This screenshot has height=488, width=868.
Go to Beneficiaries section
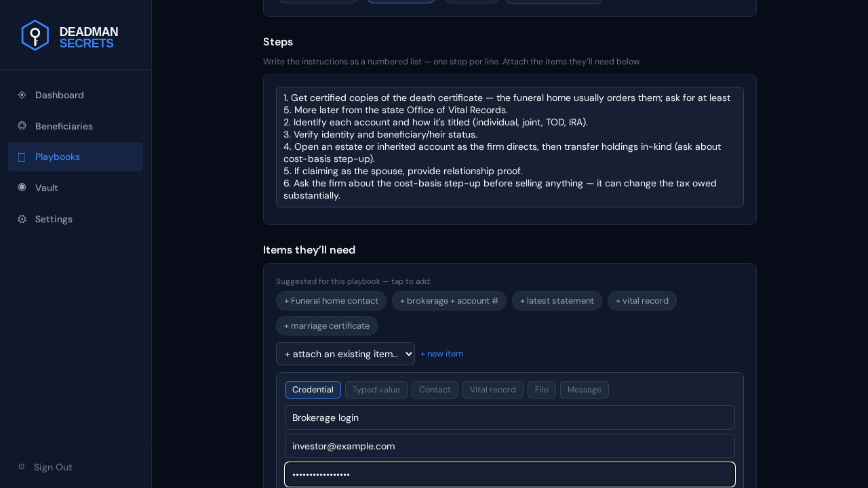coord(75,126)
